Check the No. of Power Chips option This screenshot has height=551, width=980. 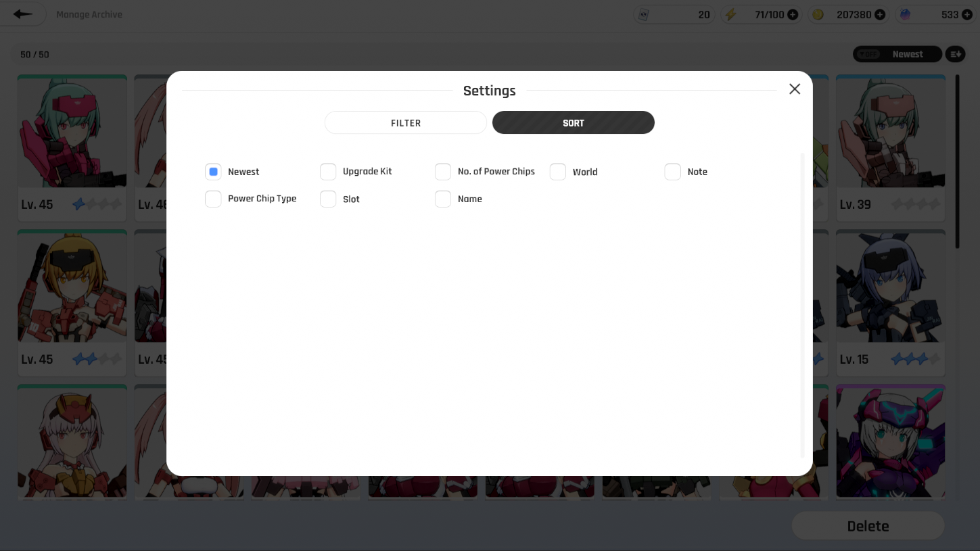[443, 172]
